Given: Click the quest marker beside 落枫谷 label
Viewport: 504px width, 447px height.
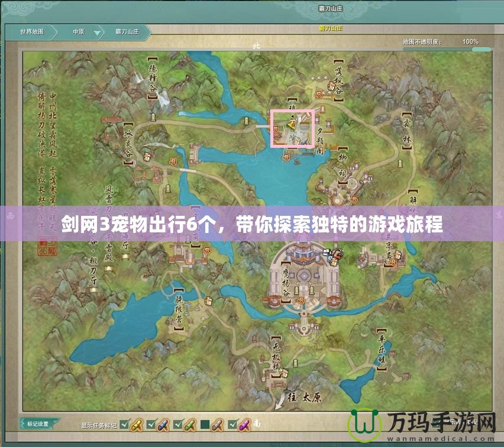Looking at the screenshot, I should 331,86.
